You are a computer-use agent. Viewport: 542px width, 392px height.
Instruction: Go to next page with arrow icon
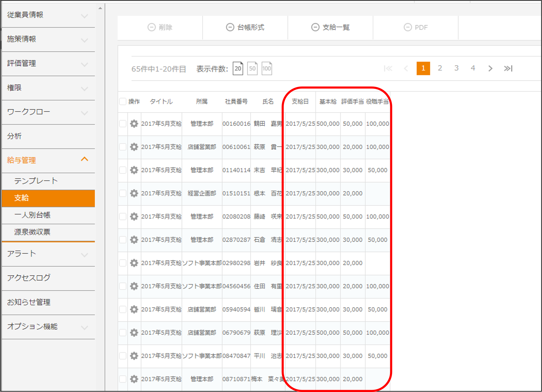point(490,68)
